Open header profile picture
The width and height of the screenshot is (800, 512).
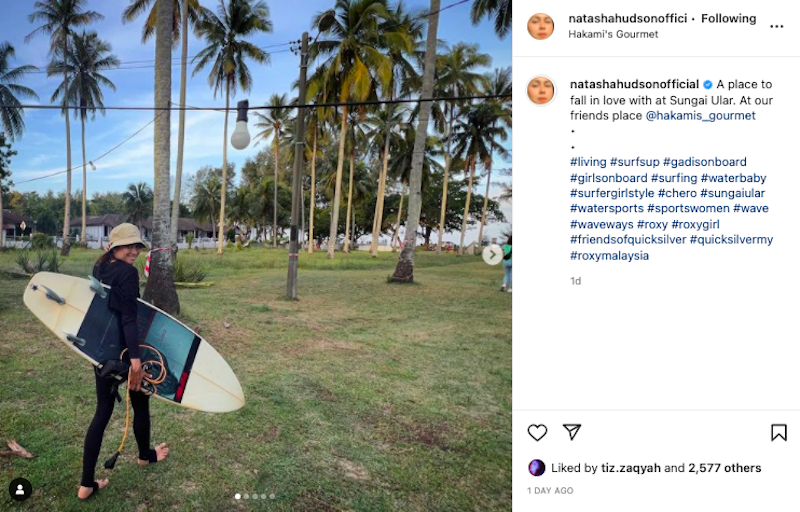(541, 27)
